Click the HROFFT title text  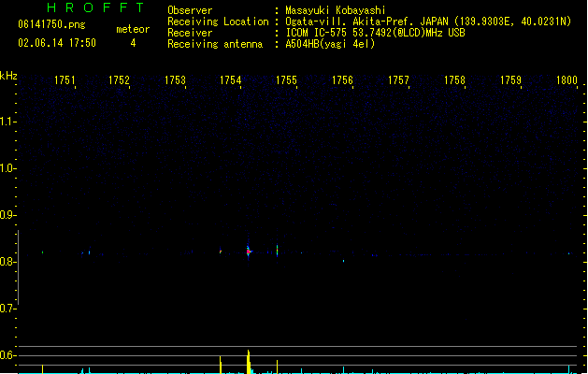point(96,7)
